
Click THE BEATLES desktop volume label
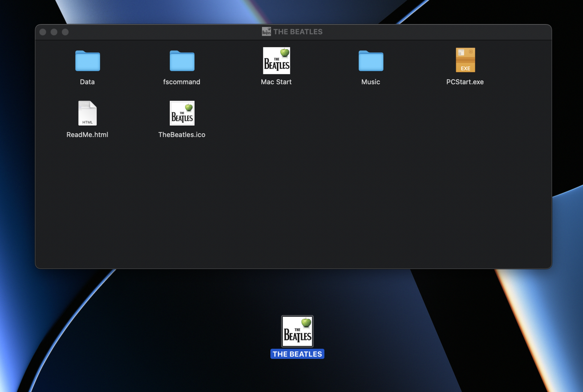[297, 354]
